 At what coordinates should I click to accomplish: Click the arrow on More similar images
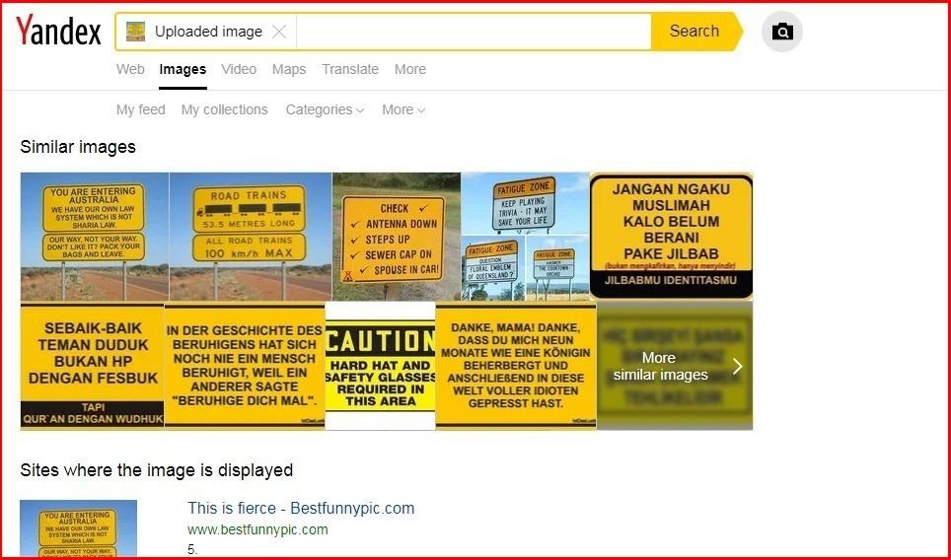pos(738,366)
